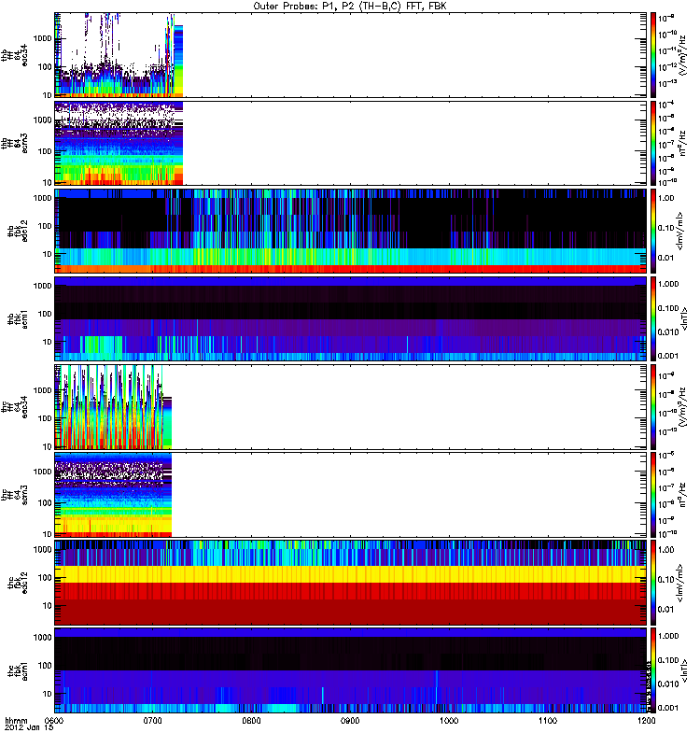Click the 0800 time tick label

pos(252,722)
